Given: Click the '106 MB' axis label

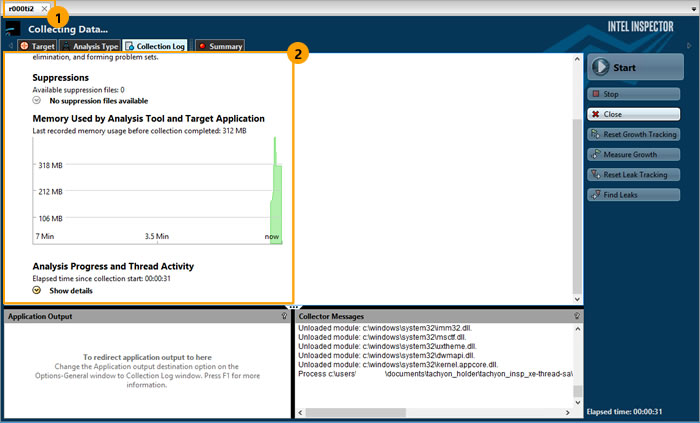Looking at the screenshot, I should tap(50, 218).
